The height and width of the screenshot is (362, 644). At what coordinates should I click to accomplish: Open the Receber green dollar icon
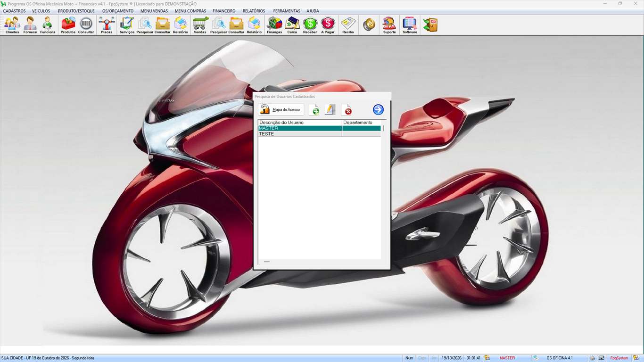tap(310, 25)
